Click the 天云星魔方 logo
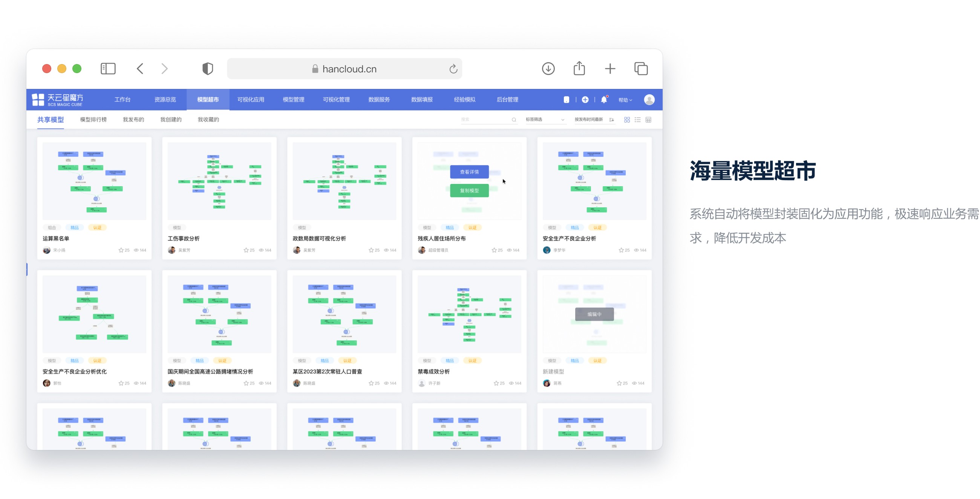The width and height of the screenshot is (980, 499). coord(58,99)
